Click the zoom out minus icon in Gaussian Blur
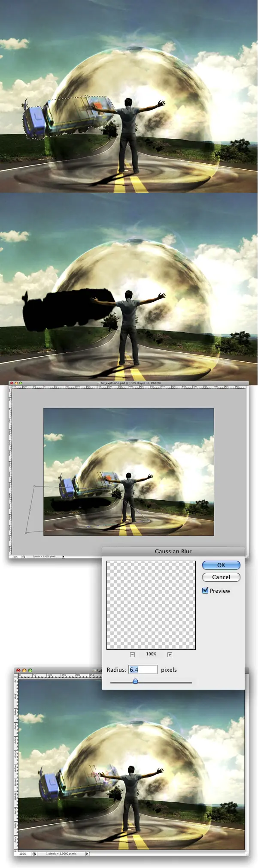258x868 pixels. pyautogui.click(x=132, y=655)
